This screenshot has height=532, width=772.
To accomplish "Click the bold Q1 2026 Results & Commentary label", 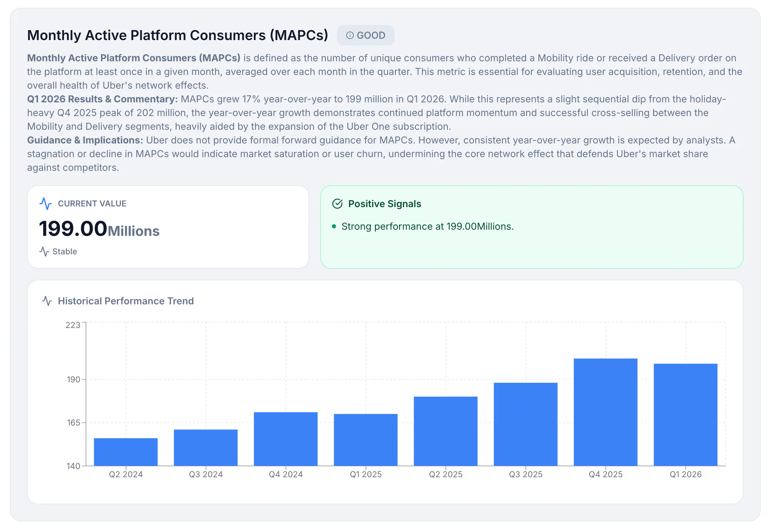I will click(x=102, y=99).
